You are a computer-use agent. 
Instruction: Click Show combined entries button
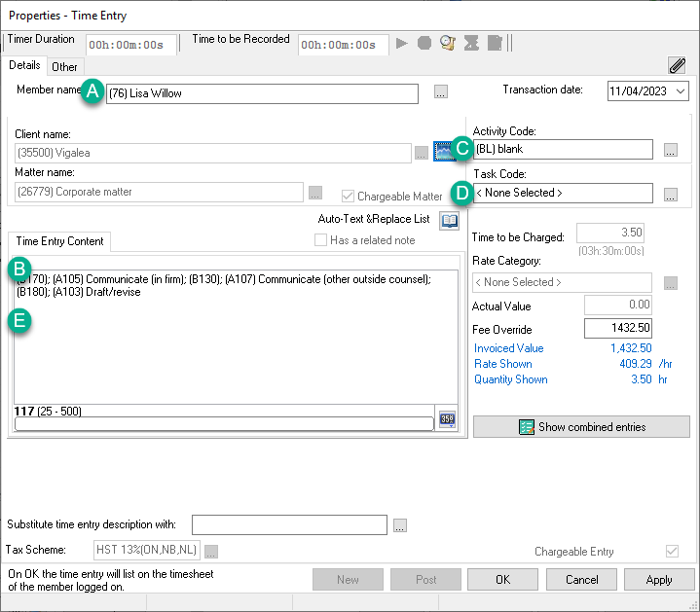pos(581,427)
